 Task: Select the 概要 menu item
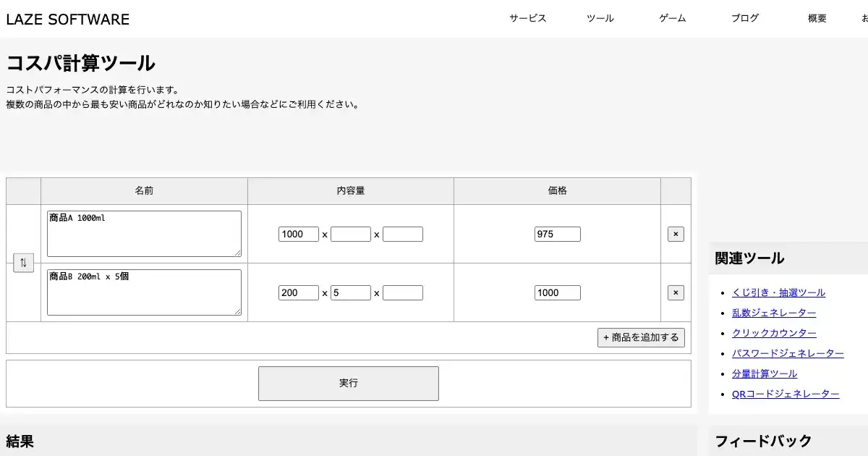[x=817, y=19]
